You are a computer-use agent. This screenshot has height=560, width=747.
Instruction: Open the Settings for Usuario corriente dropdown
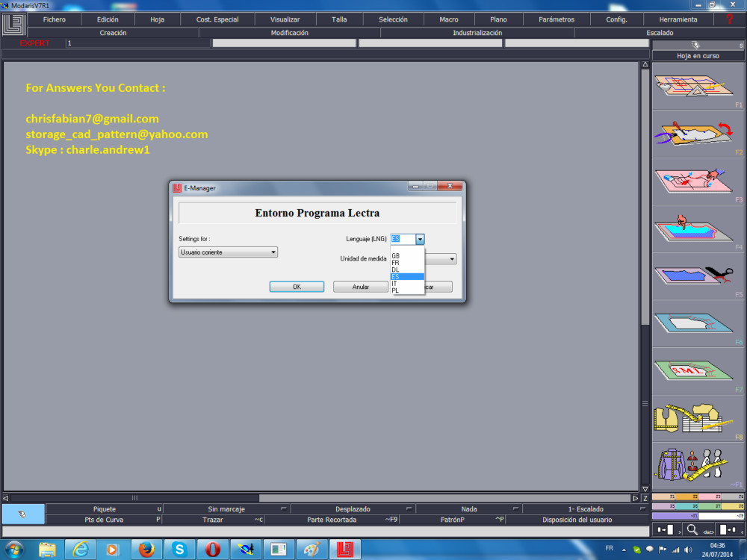pos(228,252)
